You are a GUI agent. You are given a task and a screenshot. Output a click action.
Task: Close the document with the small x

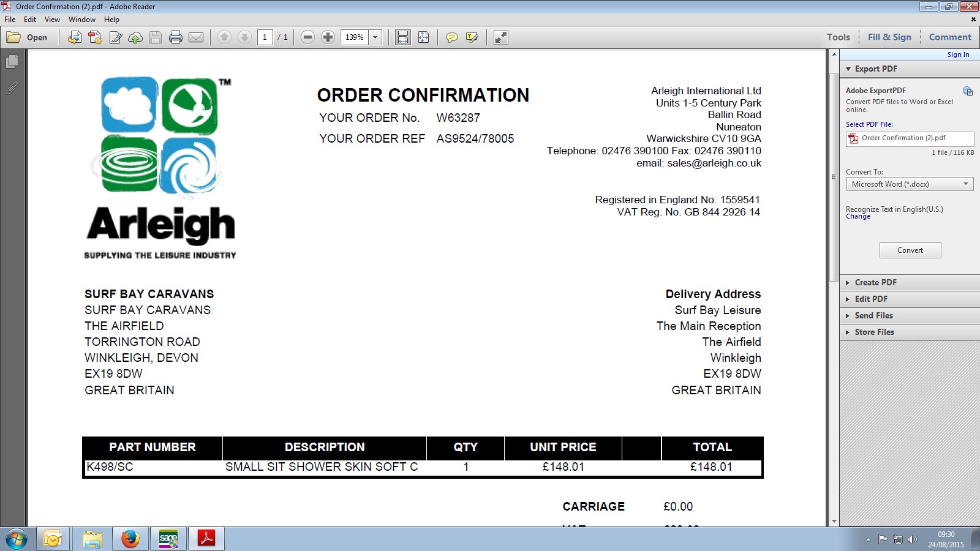[973, 20]
